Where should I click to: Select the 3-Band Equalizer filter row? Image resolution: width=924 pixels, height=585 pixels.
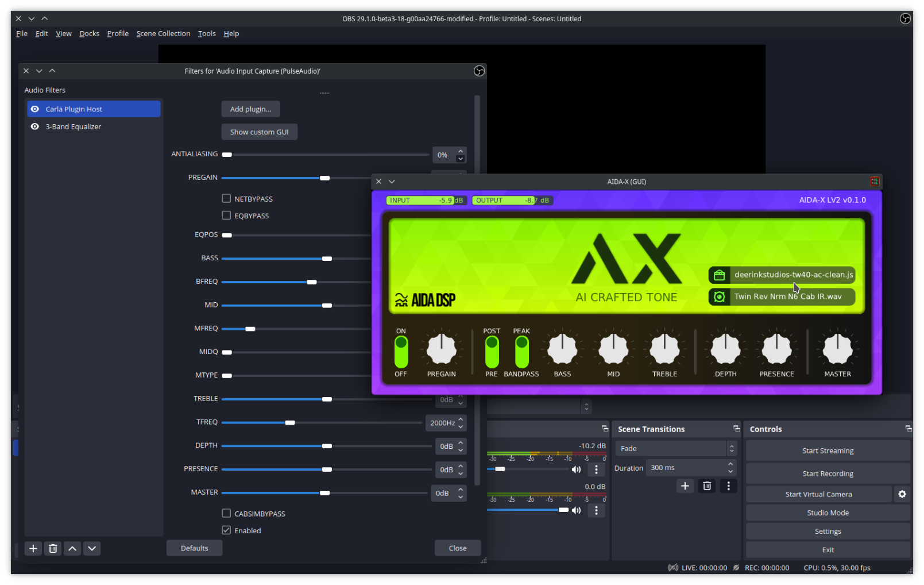point(94,127)
